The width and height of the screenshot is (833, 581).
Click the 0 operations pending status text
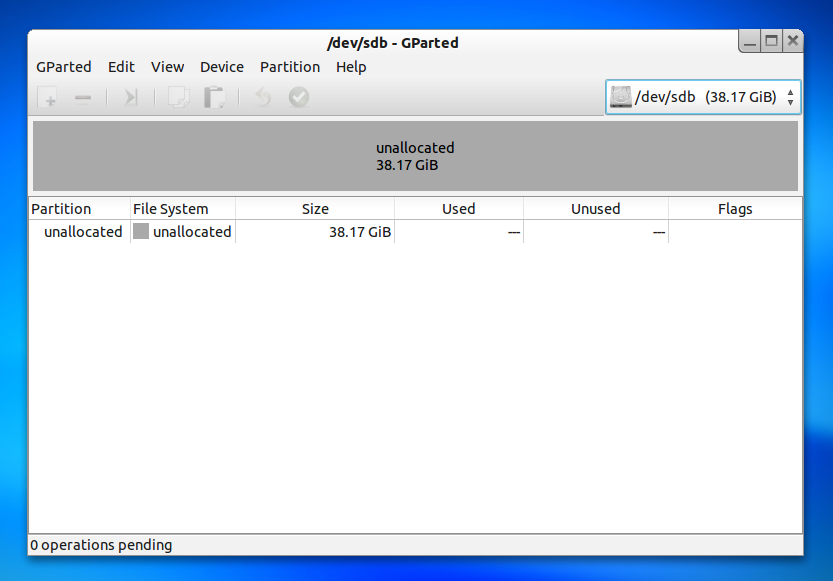pos(101,545)
